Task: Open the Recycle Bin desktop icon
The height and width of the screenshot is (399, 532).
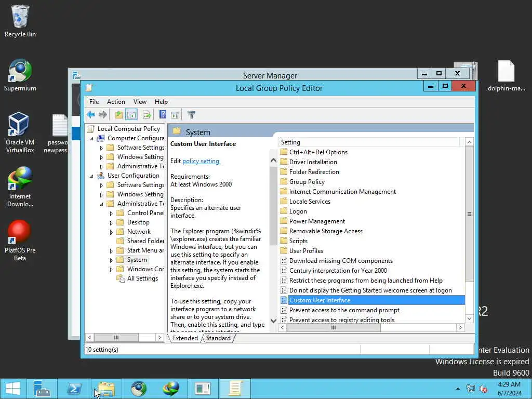Action: click(20, 21)
